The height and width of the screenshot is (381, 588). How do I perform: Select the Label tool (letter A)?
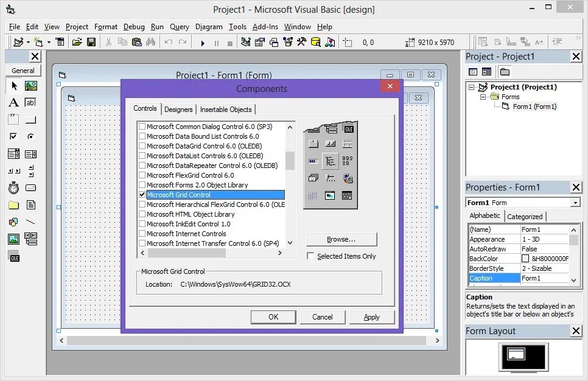[x=13, y=102]
